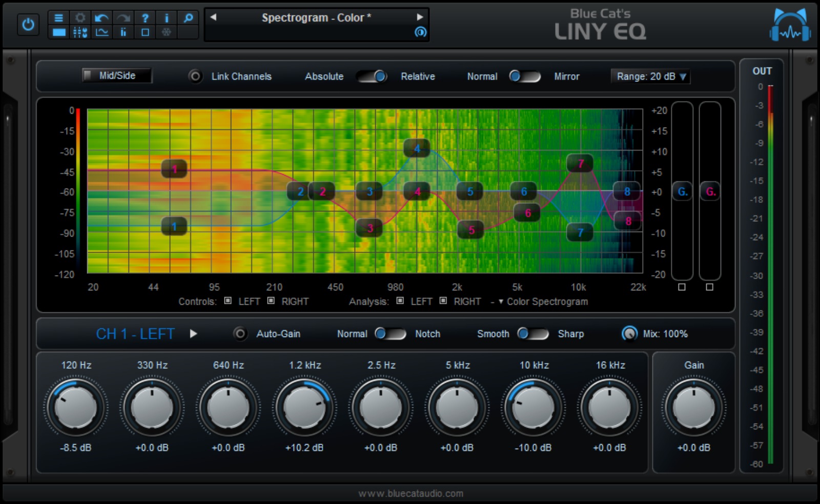The height and width of the screenshot is (504, 820).
Task: Open the Range: 20 dB dropdown
Action: [x=650, y=76]
